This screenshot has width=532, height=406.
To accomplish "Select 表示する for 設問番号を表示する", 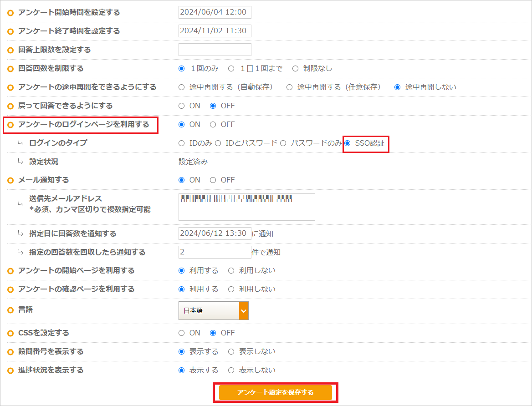I will click(x=182, y=352).
